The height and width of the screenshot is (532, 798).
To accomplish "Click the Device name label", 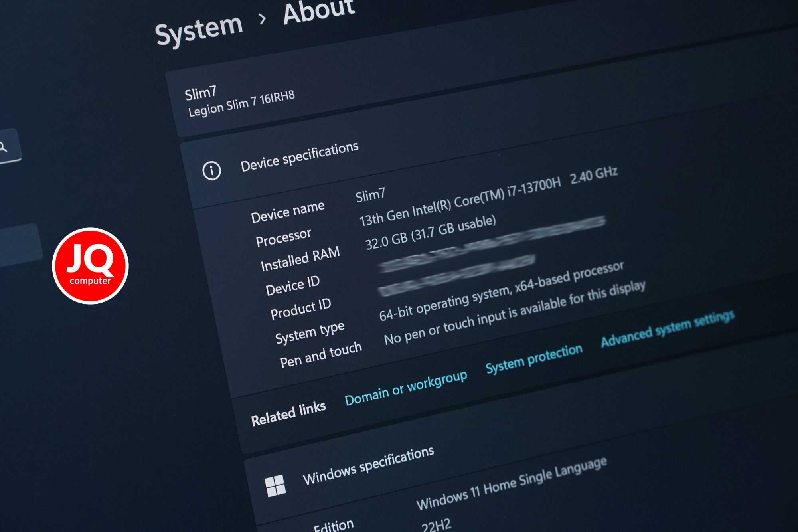I will point(288,212).
